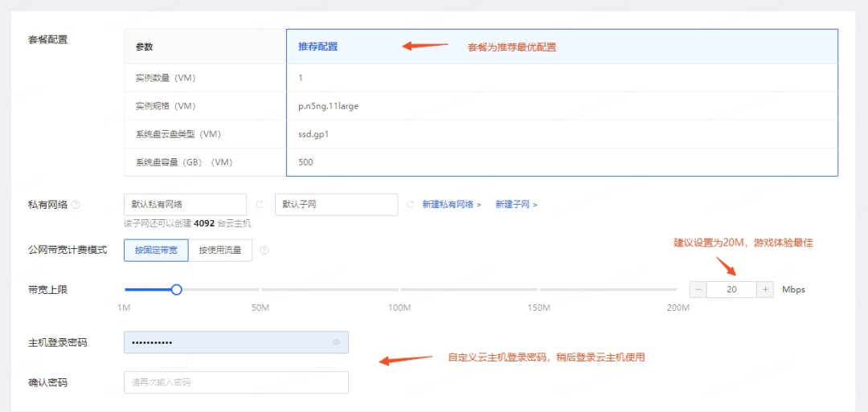Decrease bandwidth with the minus button

point(698,289)
